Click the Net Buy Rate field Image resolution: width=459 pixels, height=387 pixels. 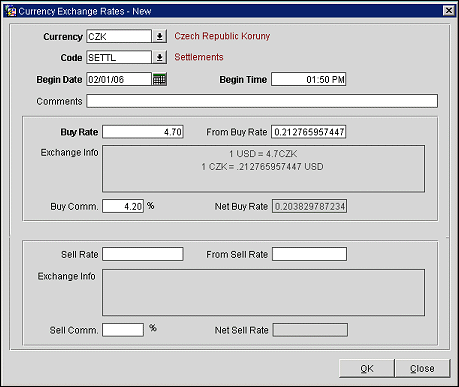click(309, 206)
